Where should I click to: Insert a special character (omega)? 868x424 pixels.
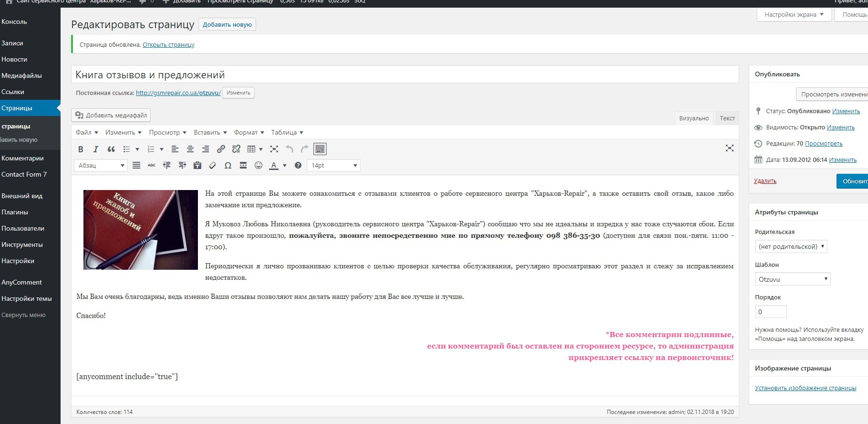tap(228, 166)
